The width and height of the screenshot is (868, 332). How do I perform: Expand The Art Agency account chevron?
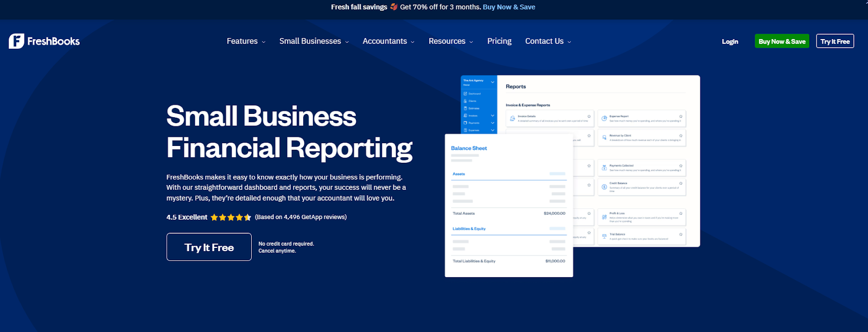pos(493,82)
